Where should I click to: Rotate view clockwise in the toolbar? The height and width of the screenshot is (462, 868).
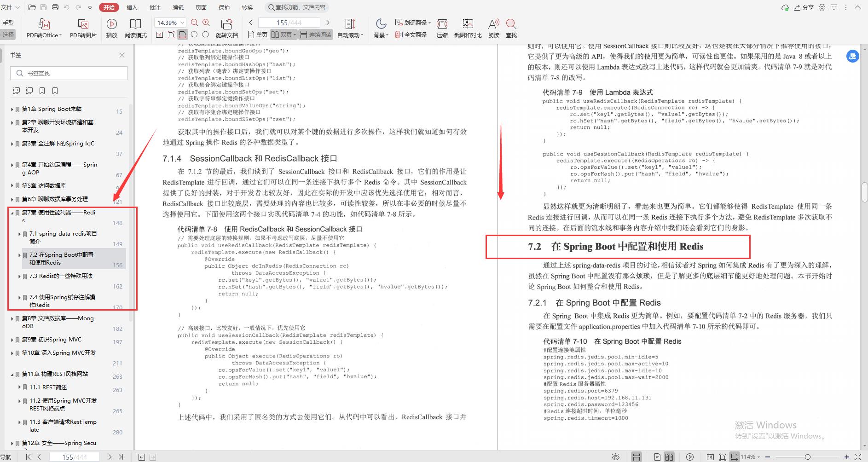point(206,35)
